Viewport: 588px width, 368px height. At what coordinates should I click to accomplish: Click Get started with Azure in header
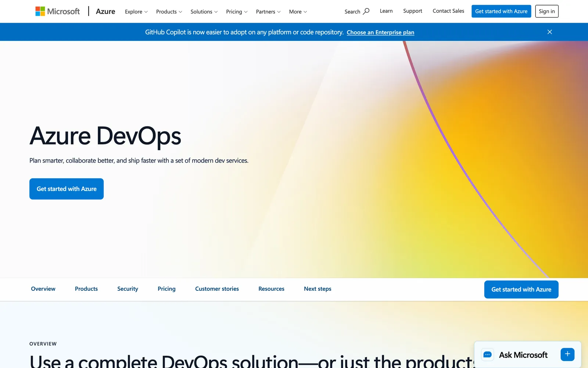(501, 11)
